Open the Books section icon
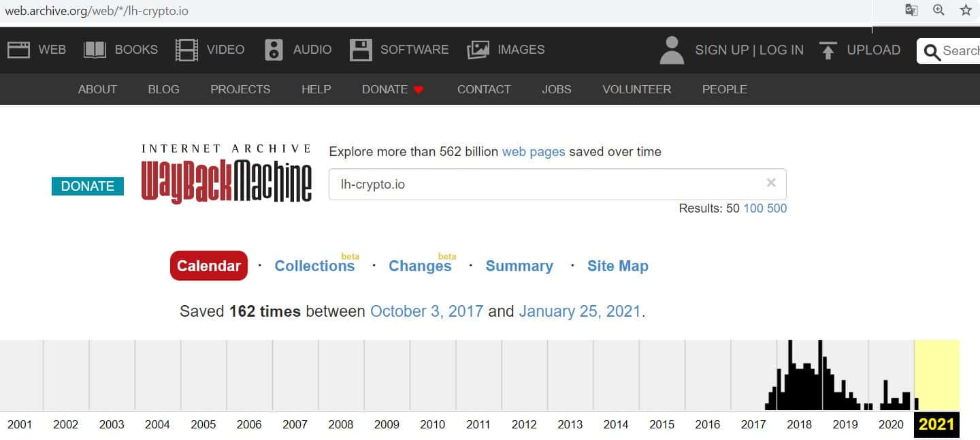The width and height of the screenshot is (980, 440). 95,50
